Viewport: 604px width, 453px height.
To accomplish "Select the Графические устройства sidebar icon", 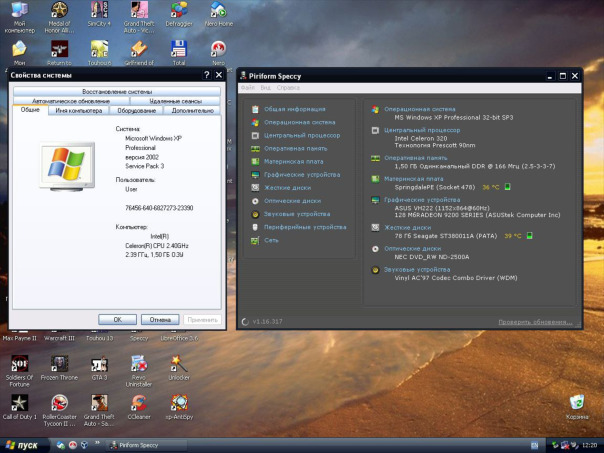I will pos(255,175).
